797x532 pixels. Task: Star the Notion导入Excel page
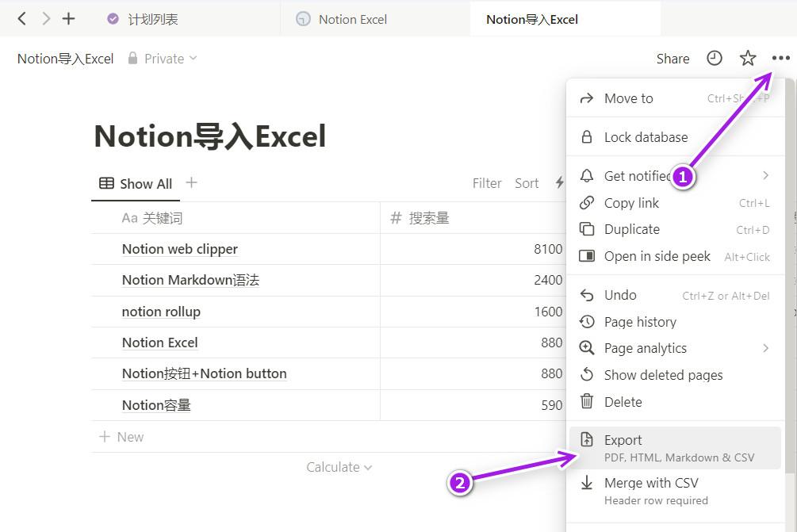pyautogui.click(x=747, y=58)
